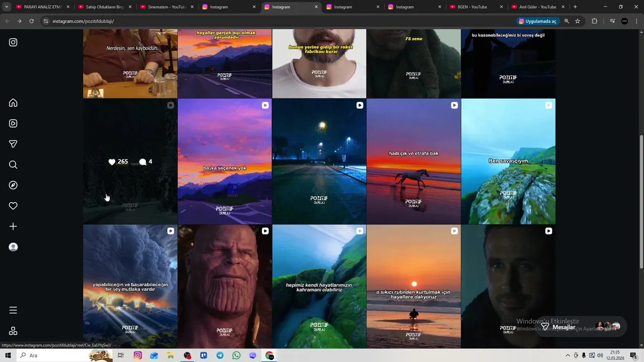Expand the tab search dropdown arrow
The image size is (644, 362).
[7, 7]
